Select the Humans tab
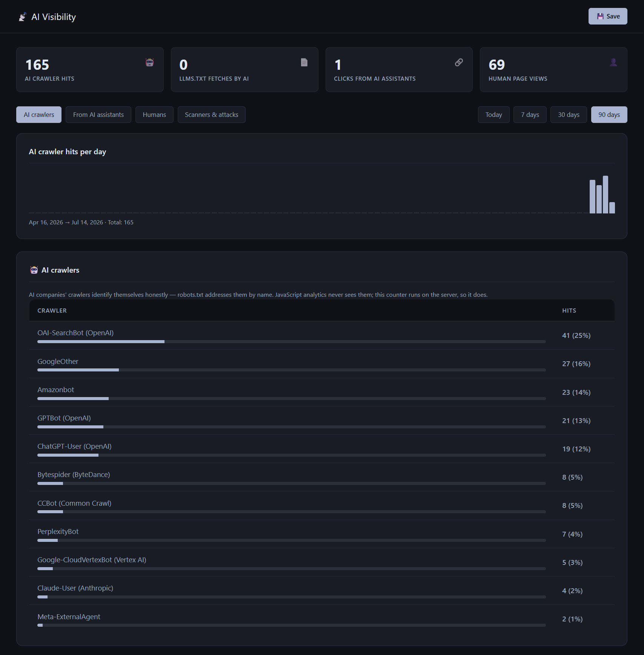 pyautogui.click(x=154, y=115)
